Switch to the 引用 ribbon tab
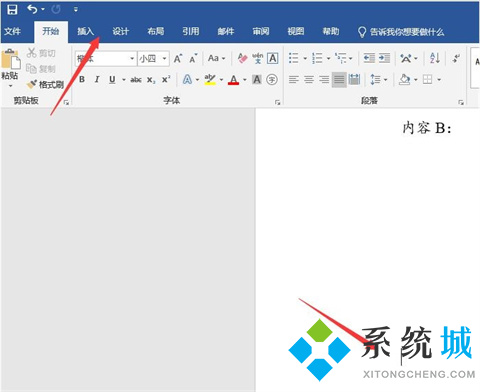The image size is (480, 392). tap(191, 32)
